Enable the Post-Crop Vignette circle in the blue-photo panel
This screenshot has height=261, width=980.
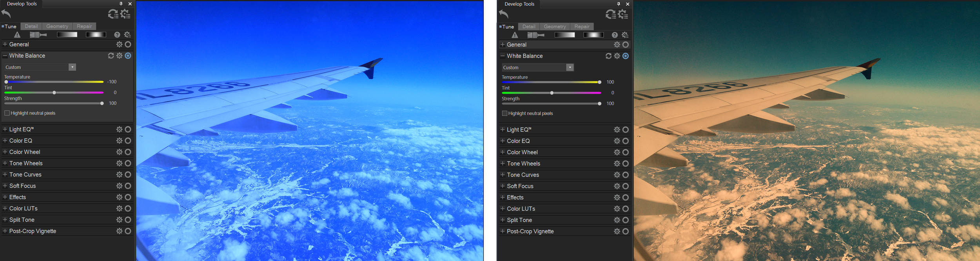(128, 231)
